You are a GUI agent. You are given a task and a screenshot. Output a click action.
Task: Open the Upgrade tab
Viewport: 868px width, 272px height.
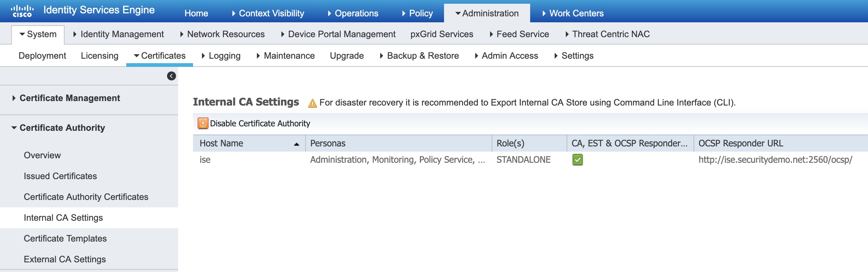coord(347,56)
